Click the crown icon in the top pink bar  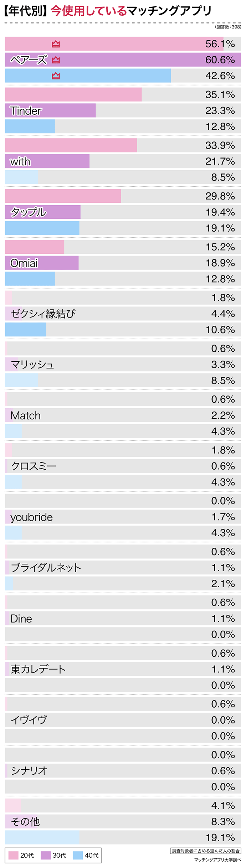[56, 44]
